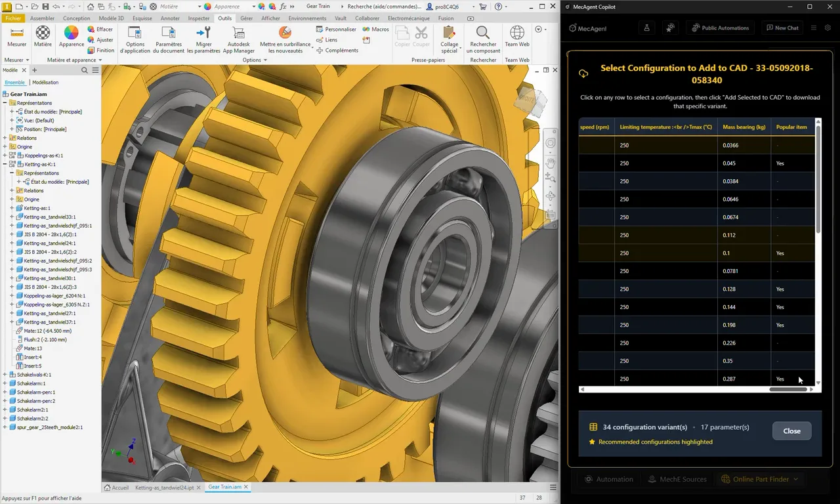
Task: Start a New Chat in MecAgent
Action: click(x=782, y=28)
